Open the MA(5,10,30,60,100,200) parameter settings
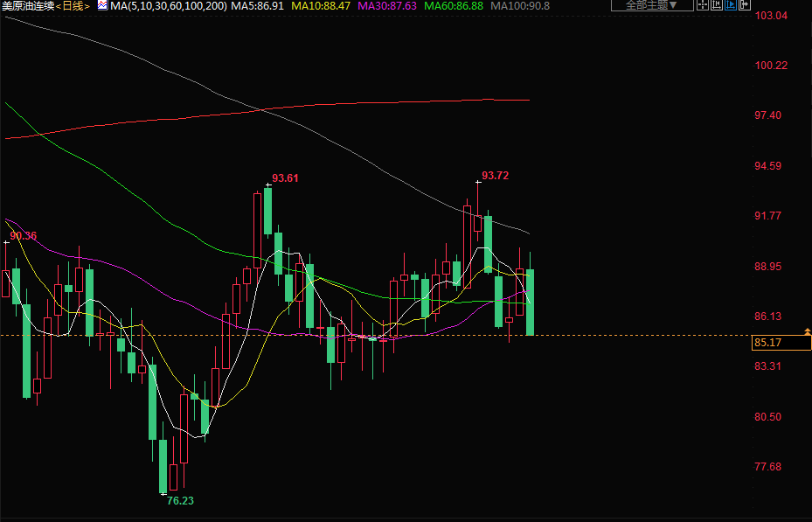This screenshot has height=522, width=812. tap(169, 6)
